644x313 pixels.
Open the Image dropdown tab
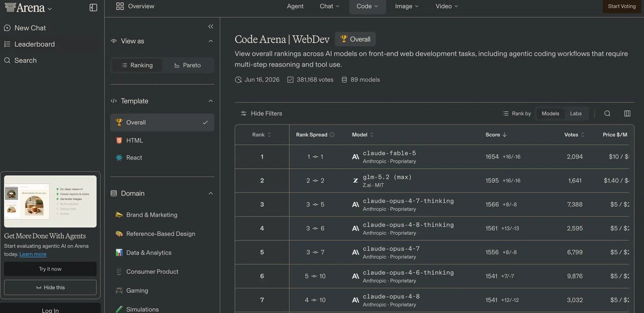407,6
